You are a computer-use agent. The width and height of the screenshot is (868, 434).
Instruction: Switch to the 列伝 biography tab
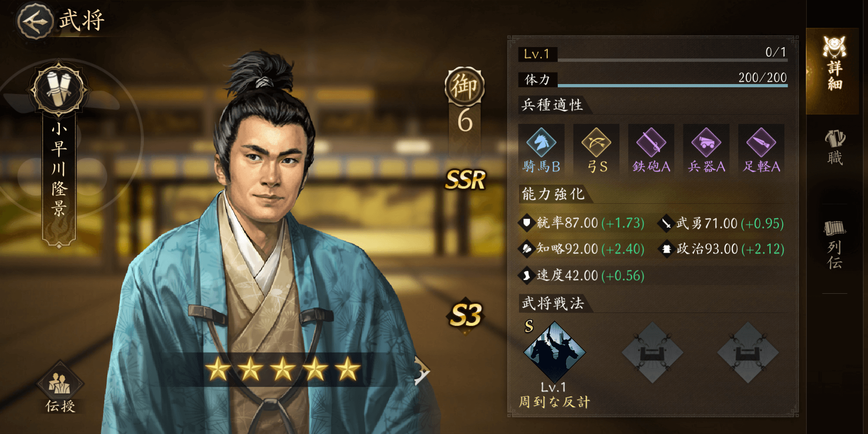835,244
